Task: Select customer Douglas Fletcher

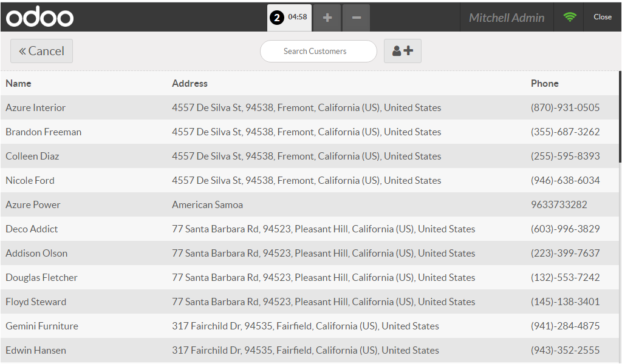Action: click(x=309, y=277)
